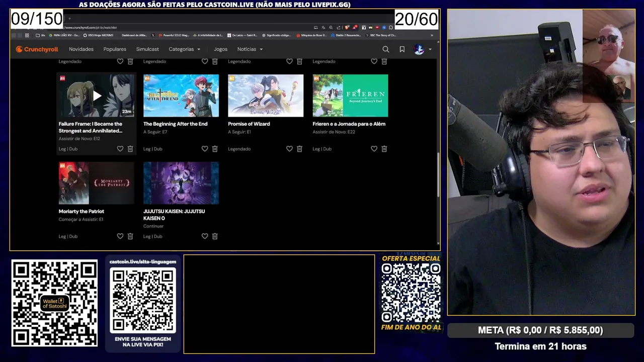Open Moriarty the Patriot title link
The height and width of the screenshot is (362, 644).
click(82, 211)
